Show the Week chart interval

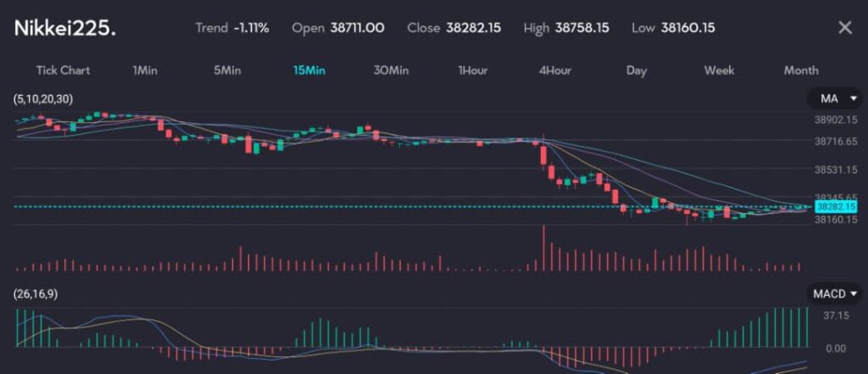(x=719, y=70)
